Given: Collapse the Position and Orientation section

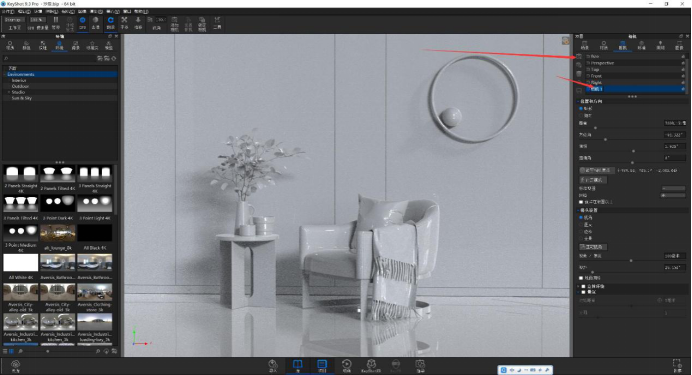Looking at the screenshot, I should tap(579, 101).
